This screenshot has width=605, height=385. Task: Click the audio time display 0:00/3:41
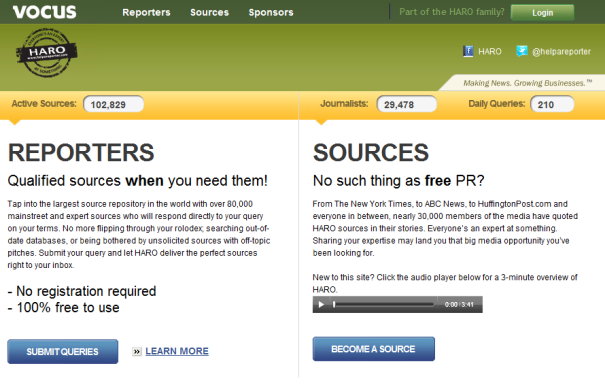click(459, 304)
